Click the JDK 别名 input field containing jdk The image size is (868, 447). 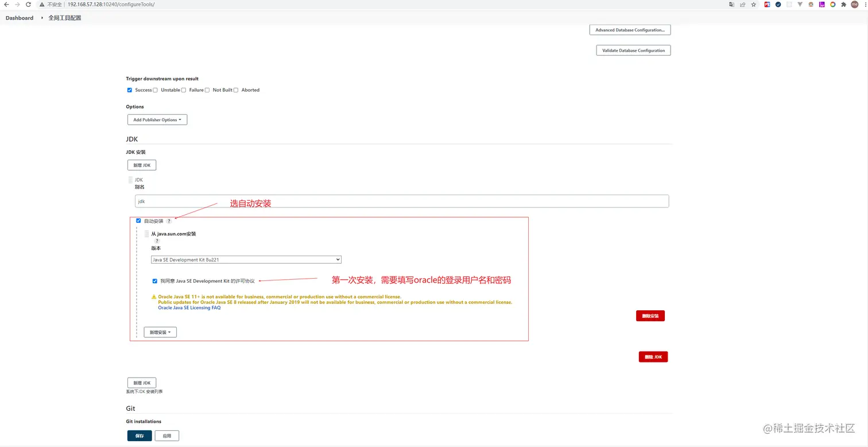tap(402, 201)
